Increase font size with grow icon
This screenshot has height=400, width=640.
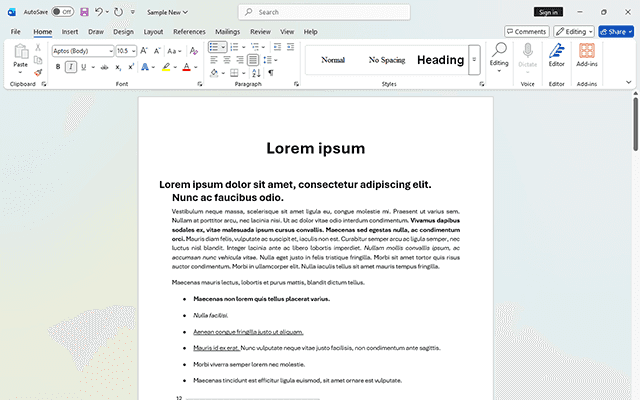click(x=144, y=51)
